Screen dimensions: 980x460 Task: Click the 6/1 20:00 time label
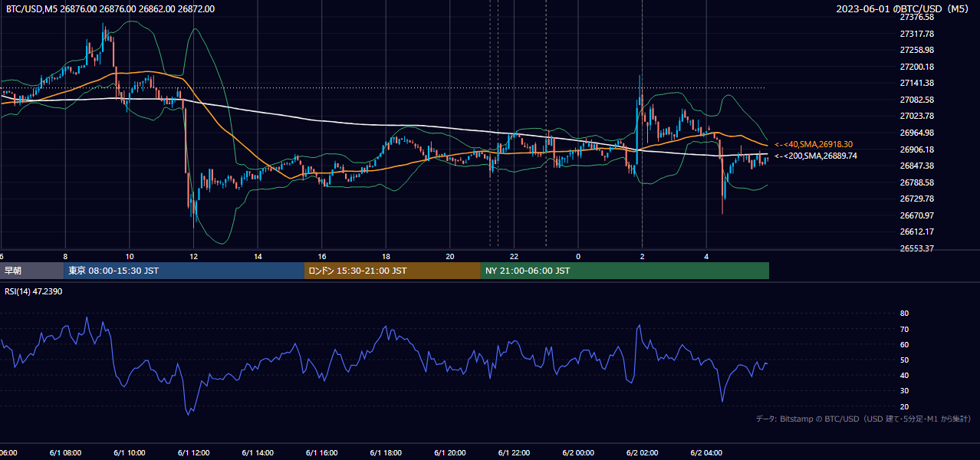(449, 453)
